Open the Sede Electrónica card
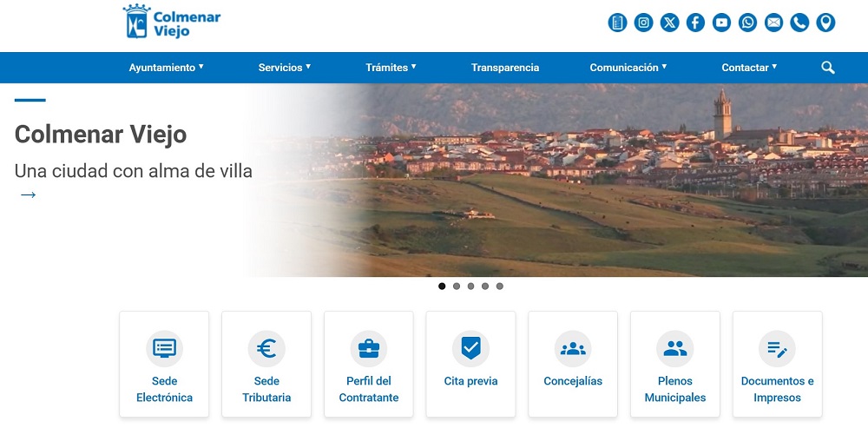Viewport: 868px width, 428px height. pyautogui.click(x=164, y=364)
